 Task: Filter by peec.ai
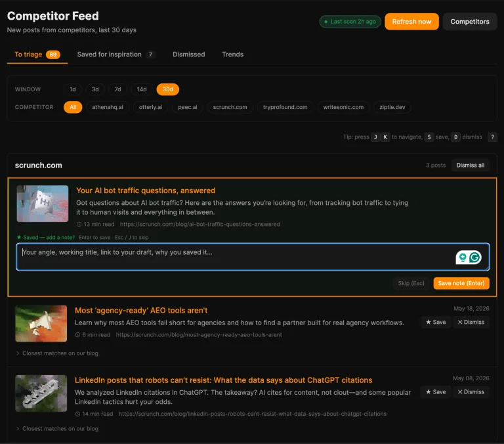[188, 107]
